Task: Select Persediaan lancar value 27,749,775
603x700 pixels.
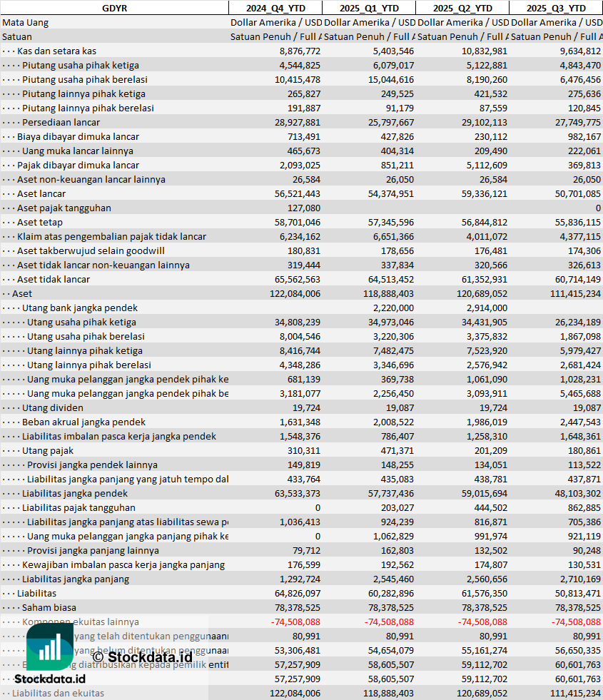Action: (577, 122)
